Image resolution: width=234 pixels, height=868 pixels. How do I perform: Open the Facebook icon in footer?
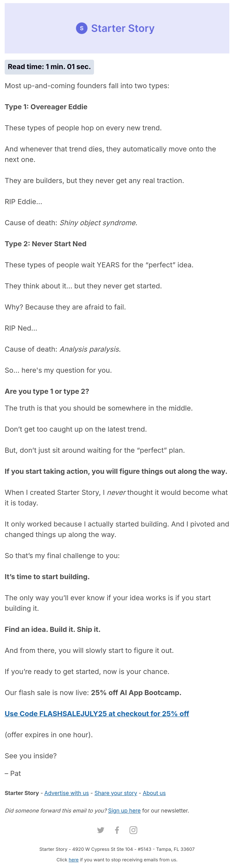(117, 830)
